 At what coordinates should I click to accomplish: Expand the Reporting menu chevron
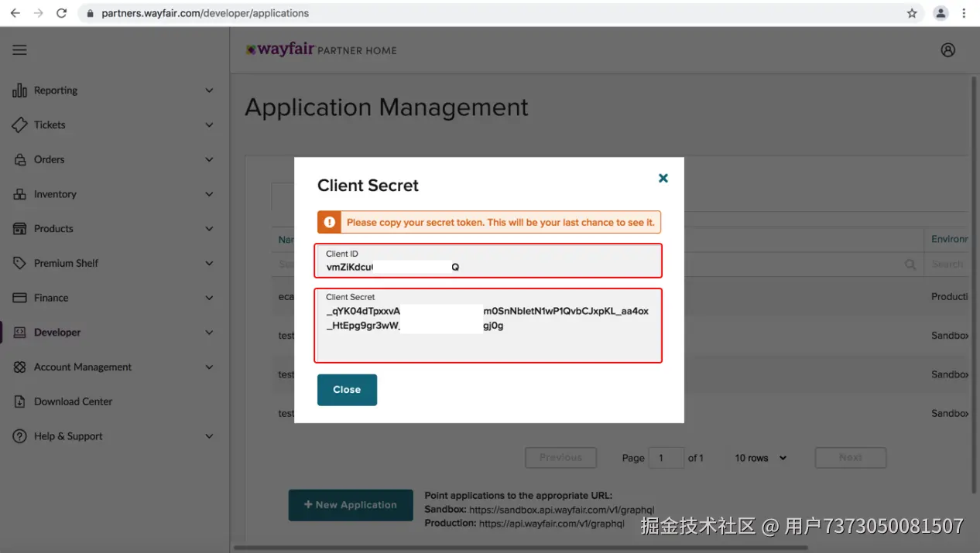coord(209,90)
